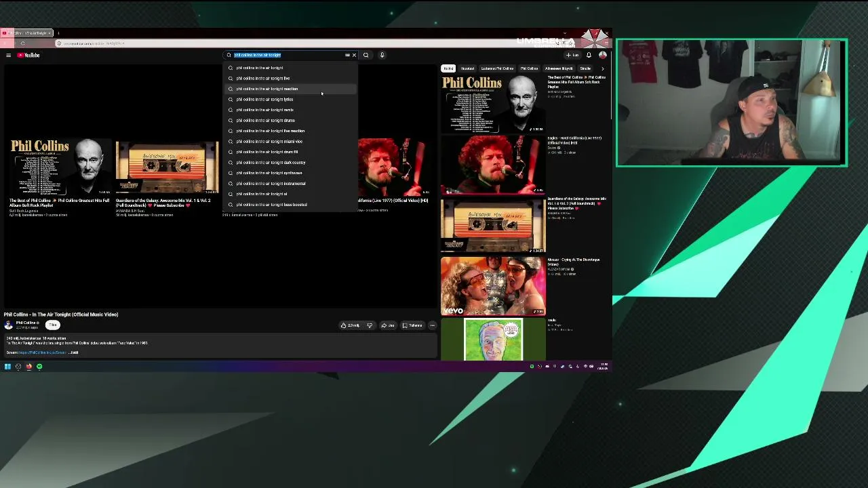
Task: Open sidebar title 'Alcazar - Crying At The Discoteque'
Action: [x=574, y=262]
